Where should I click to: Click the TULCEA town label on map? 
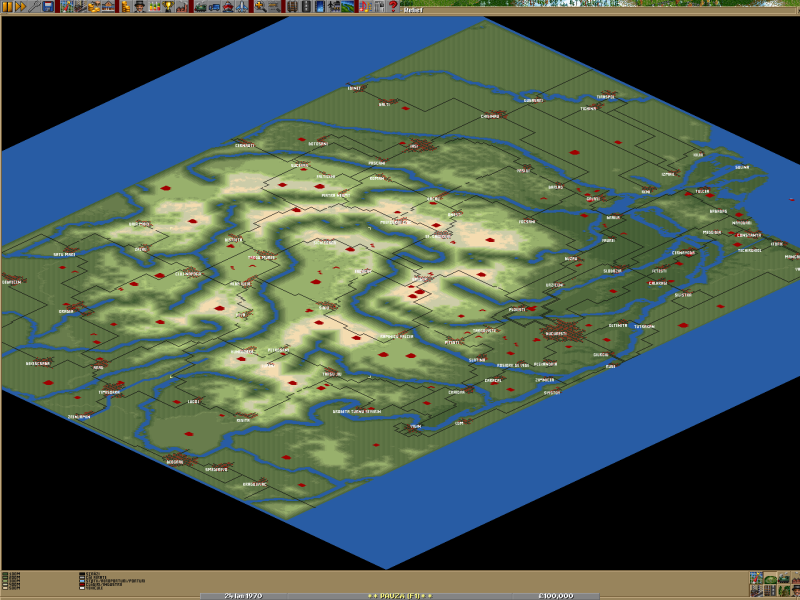tap(703, 191)
